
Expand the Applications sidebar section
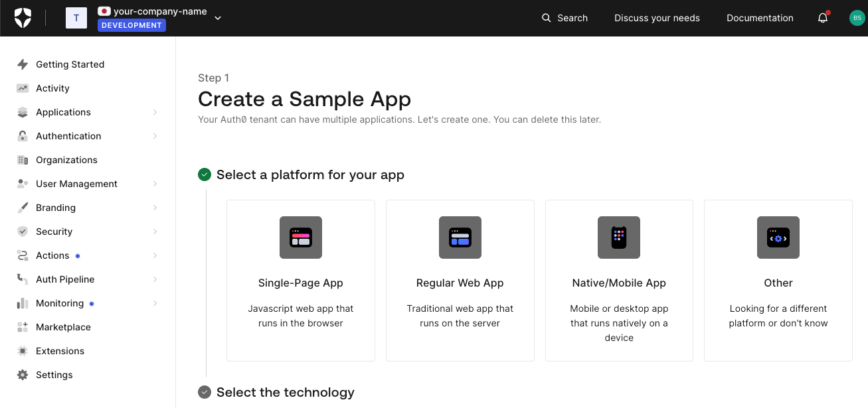pos(155,112)
